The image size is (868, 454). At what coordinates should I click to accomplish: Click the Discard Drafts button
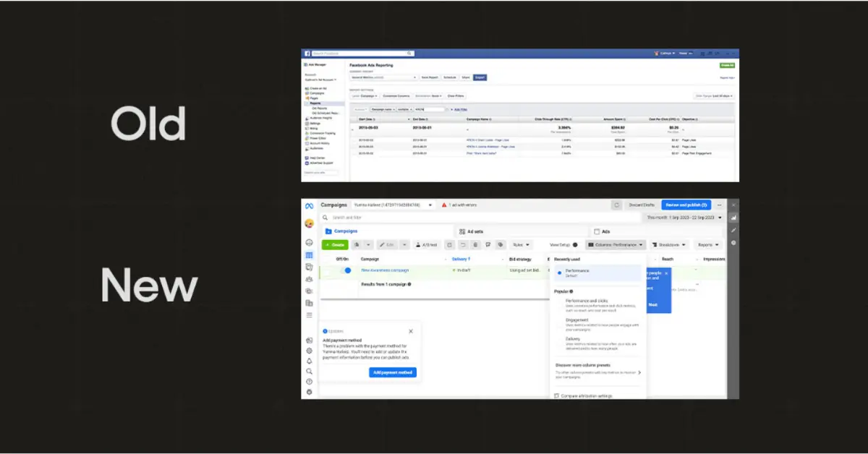click(x=641, y=205)
